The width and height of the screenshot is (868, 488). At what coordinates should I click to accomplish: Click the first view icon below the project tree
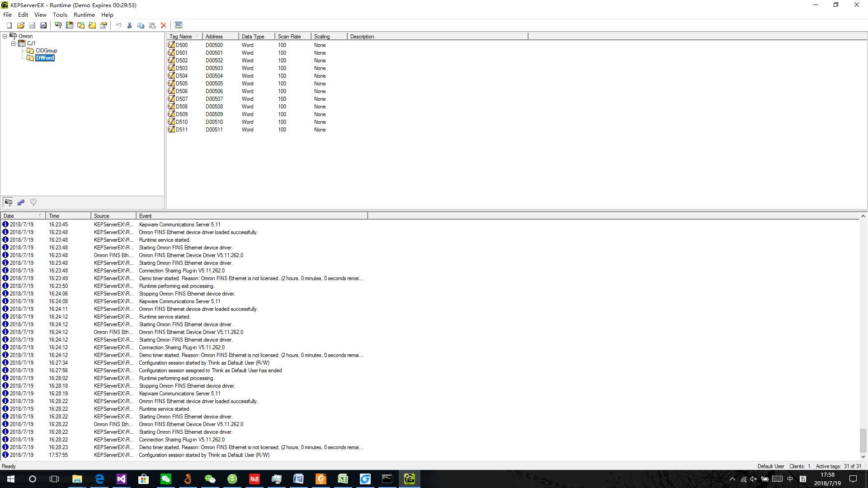tap(9, 202)
